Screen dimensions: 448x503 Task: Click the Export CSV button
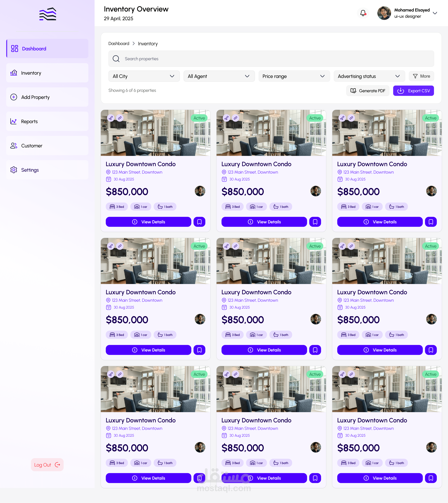coord(414,91)
